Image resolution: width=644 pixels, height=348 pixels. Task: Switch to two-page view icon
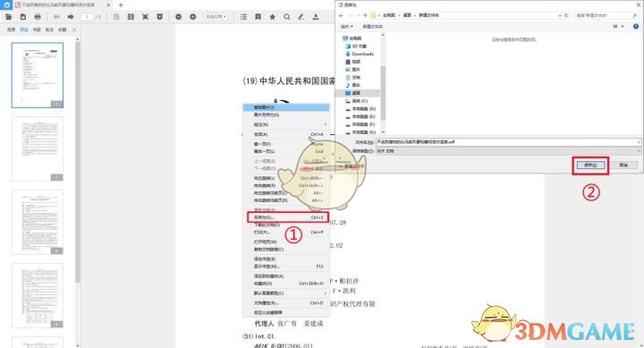(131, 17)
